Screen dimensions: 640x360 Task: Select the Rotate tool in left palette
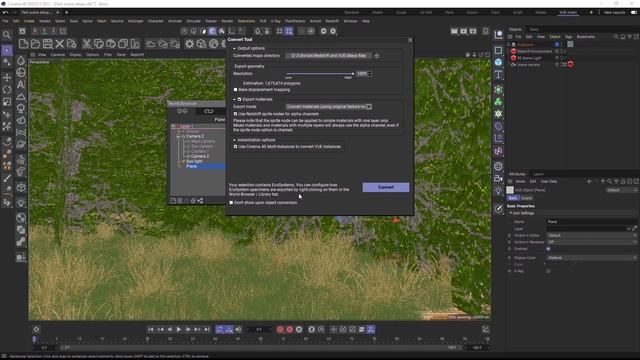pyautogui.click(x=7, y=90)
